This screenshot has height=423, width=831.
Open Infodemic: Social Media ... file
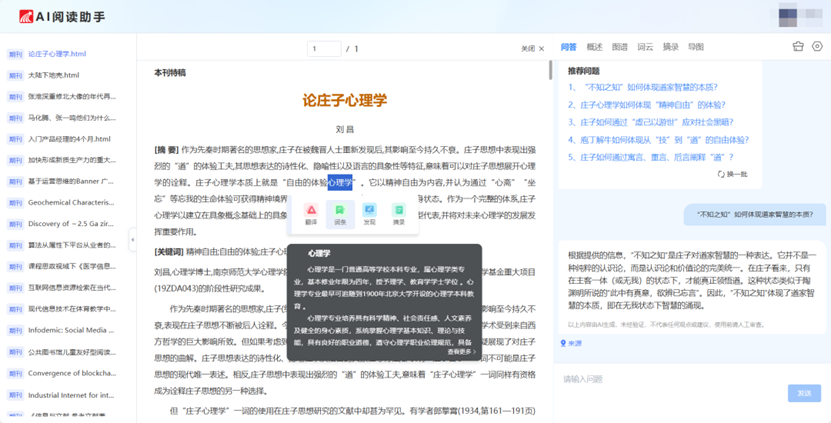[x=70, y=330]
